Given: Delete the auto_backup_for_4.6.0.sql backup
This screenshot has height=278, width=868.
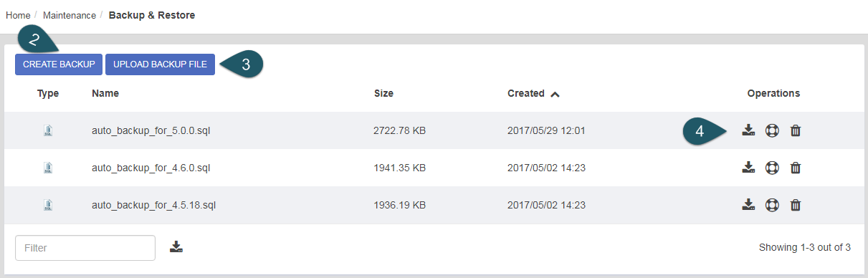Looking at the screenshot, I should (795, 168).
